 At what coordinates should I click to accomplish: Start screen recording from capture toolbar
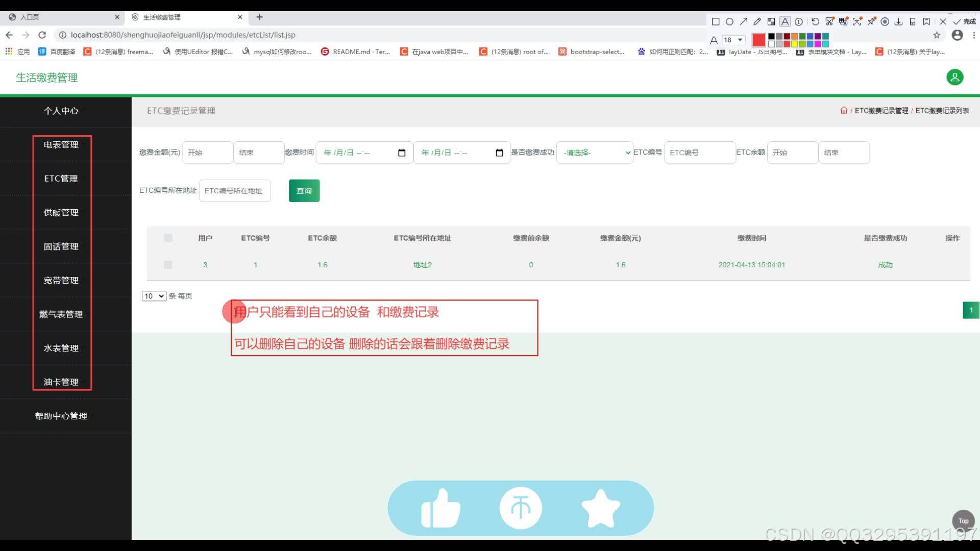coord(885,21)
